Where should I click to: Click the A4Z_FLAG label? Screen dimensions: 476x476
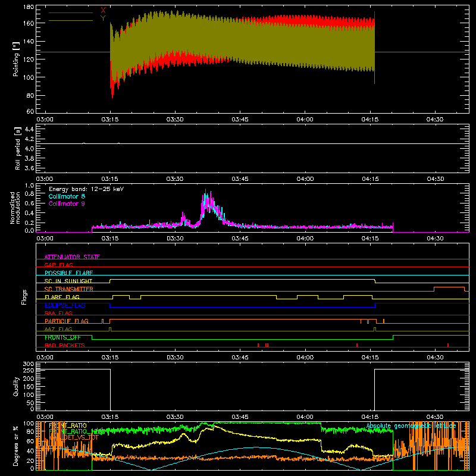58,329
